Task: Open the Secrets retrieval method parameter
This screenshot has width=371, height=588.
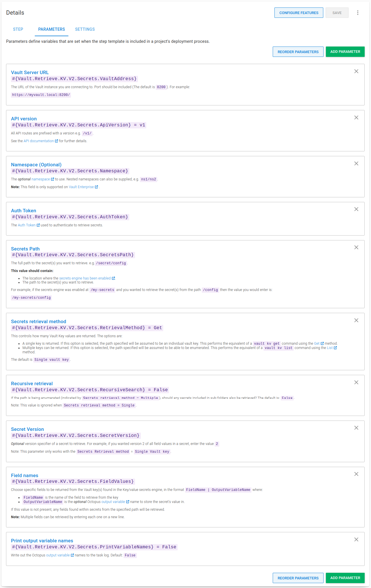Action: click(x=39, y=322)
